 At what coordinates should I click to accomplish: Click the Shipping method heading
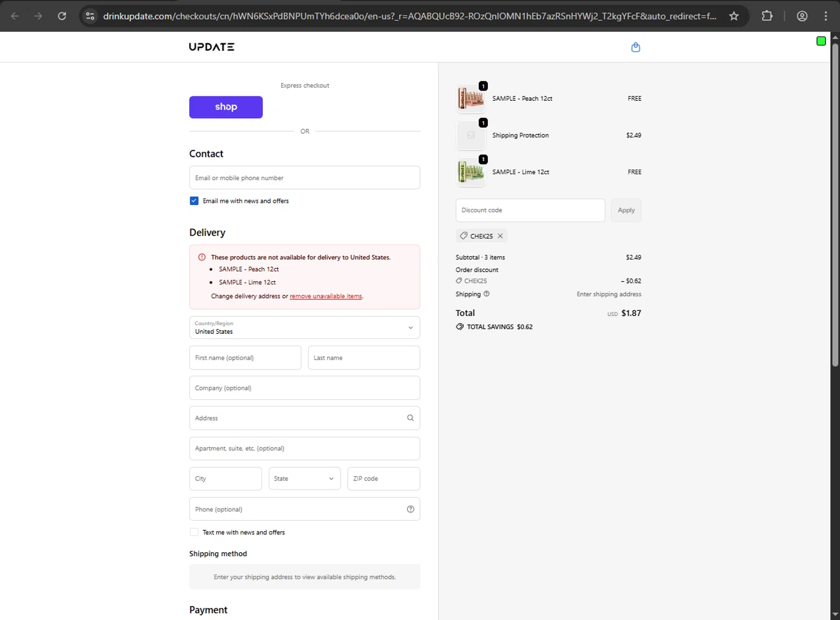218,554
